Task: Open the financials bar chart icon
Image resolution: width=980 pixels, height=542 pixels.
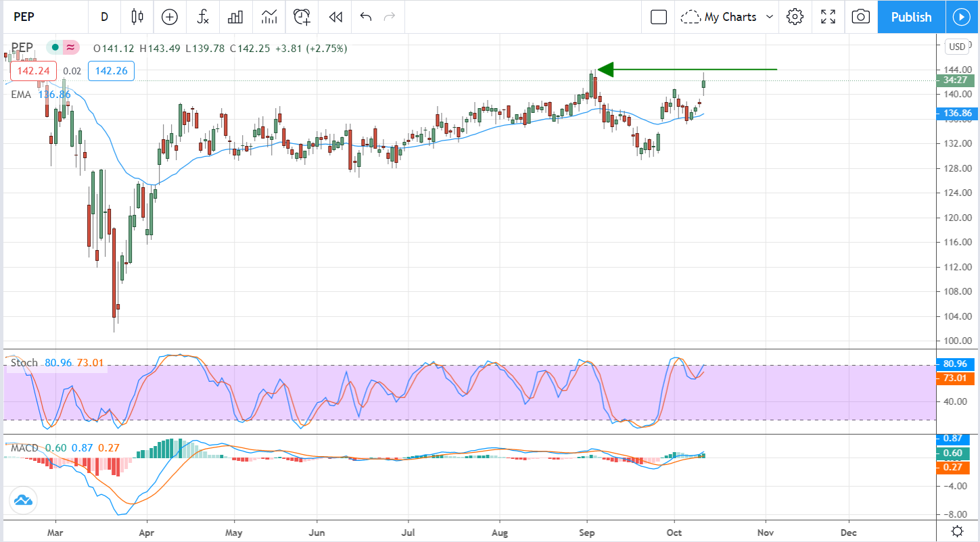Action: click(235, 17)
